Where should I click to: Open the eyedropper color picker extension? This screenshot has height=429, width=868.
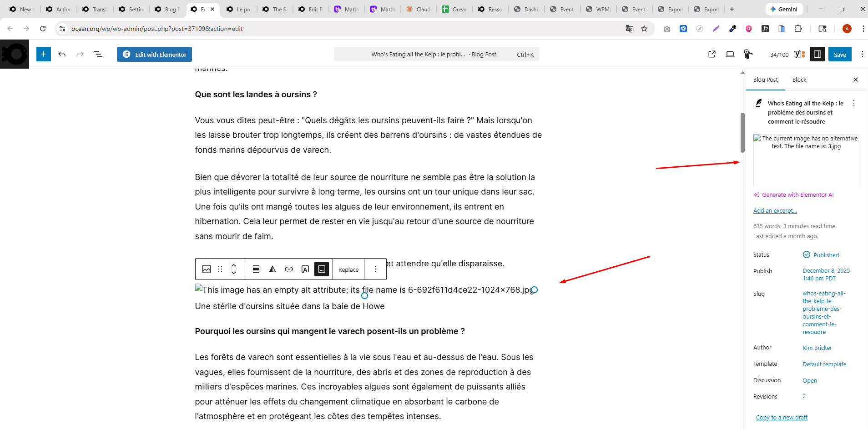click(732, 29)
